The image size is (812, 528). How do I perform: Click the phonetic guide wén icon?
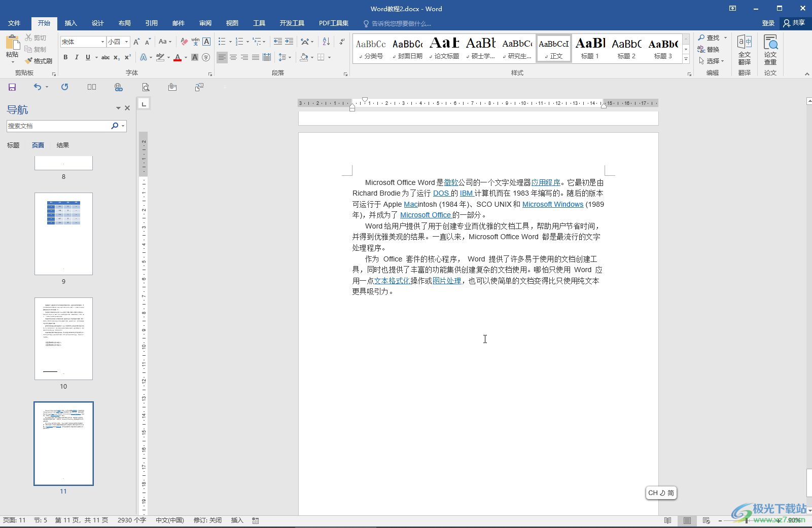pos(195,42)
